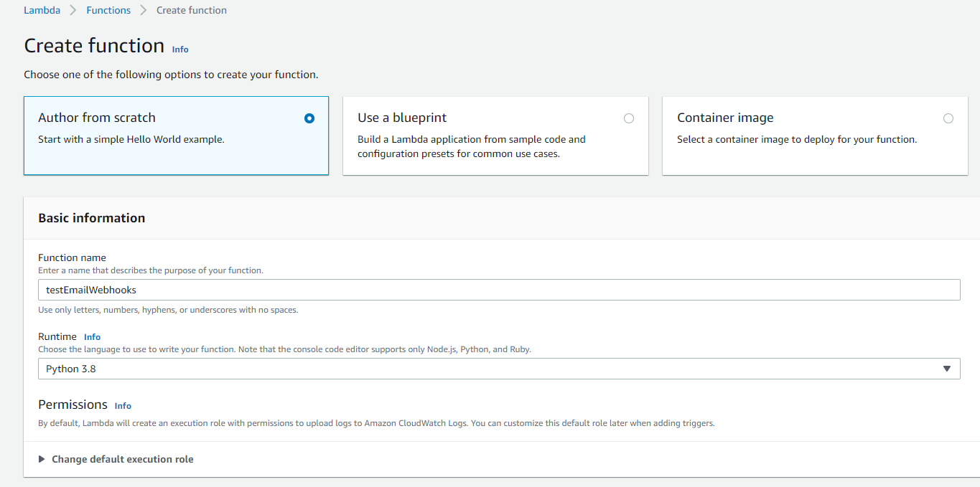The height and width of the screenshot is (487, 980).
Task: Open the Runtime Info link
Action: (x=92, y=337)
